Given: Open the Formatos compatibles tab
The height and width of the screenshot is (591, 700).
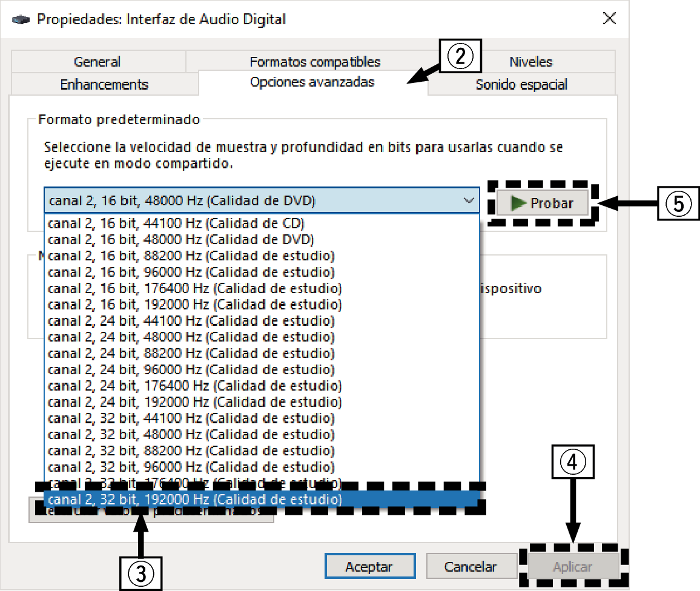Looking at the screenshot, I should [314, 61].
